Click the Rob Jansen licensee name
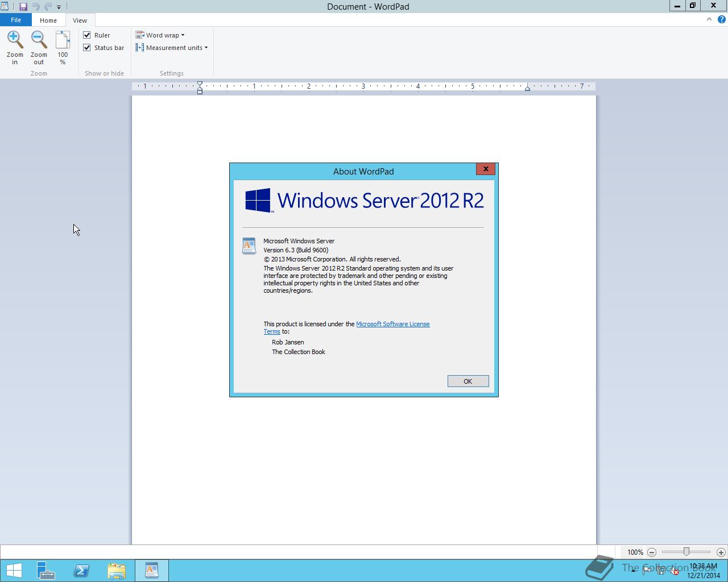 click(x=288, y=342)
